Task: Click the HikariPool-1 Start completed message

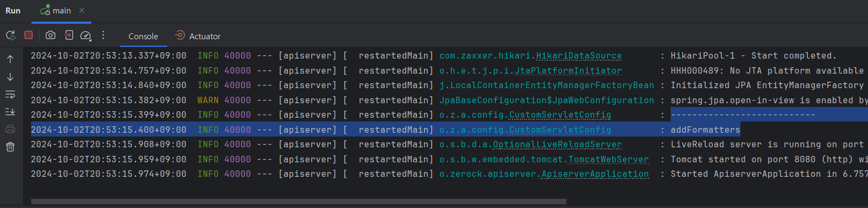Action: pos(753,56)
